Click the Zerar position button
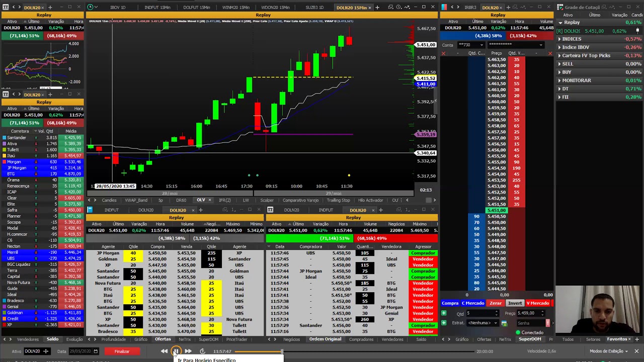This screenshot has width=644, height=362. 496,303
